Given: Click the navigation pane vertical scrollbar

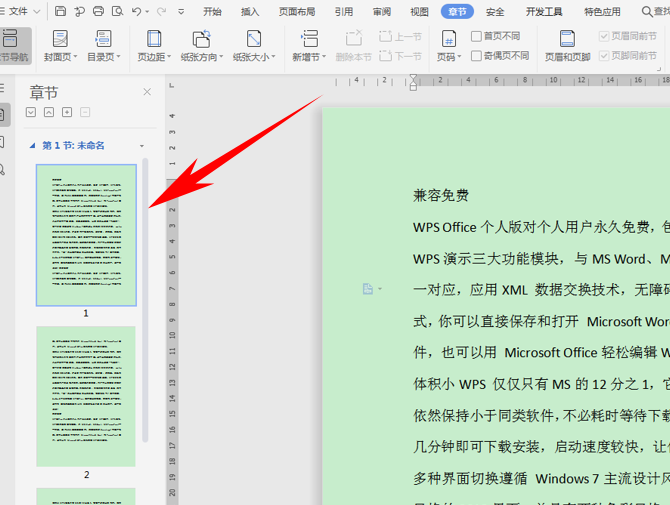Looking at the screenshot, I should (145, 300).
